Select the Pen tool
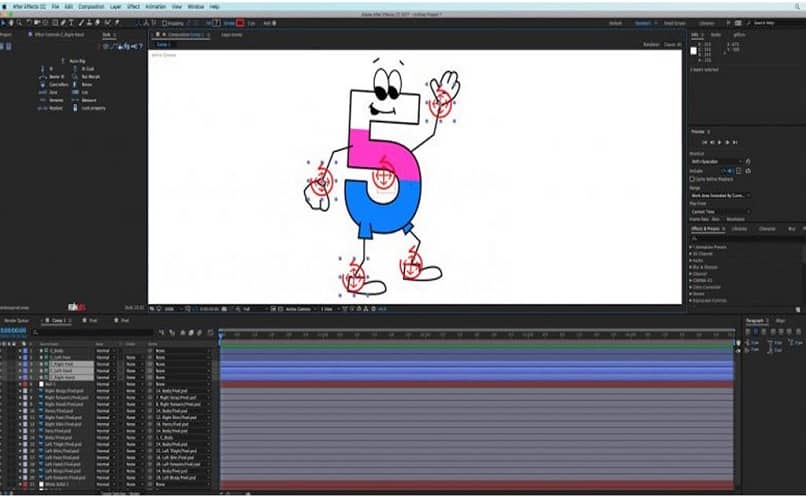The image size is (806, 497). [x=63, y=23]
